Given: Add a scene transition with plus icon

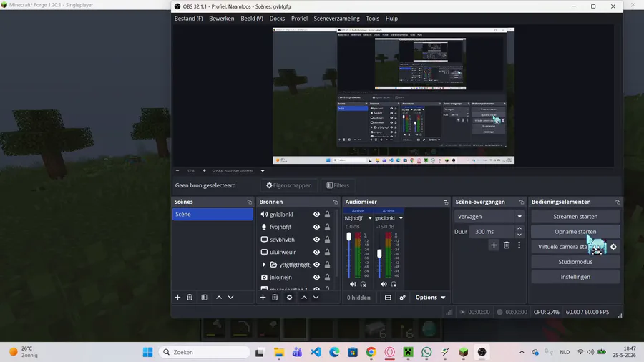Looking at the screenshot, I should point(494,245).
